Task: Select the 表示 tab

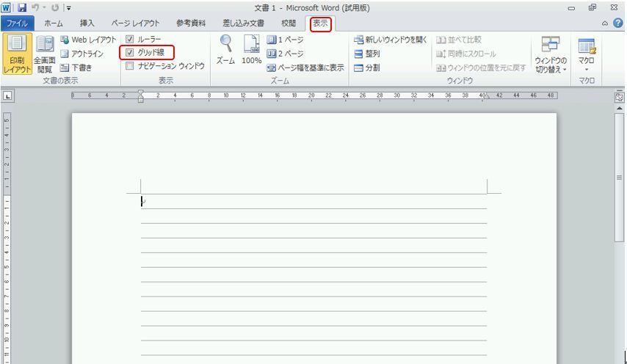Action: click(320, 23)
